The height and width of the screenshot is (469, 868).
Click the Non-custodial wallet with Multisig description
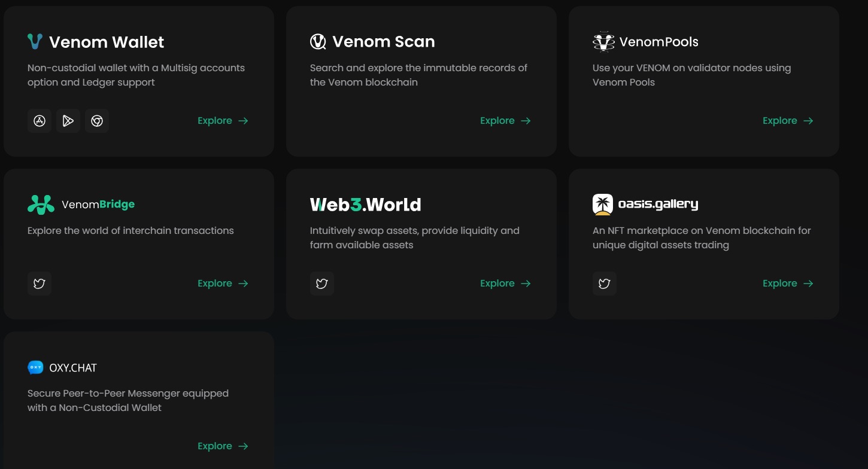coord(136,75)
